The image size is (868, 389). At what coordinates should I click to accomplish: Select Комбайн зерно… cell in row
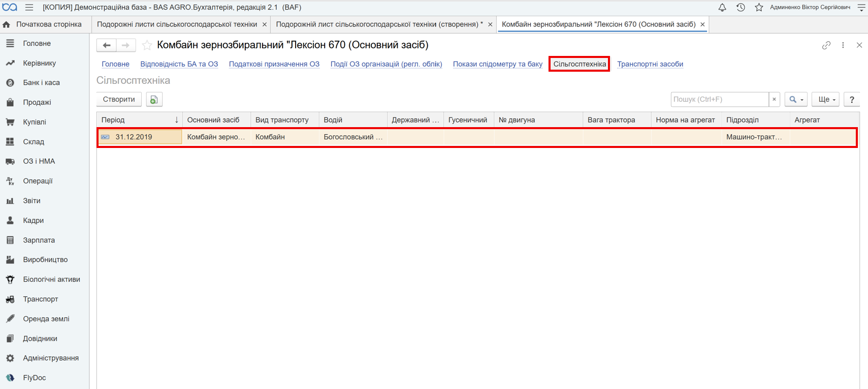(x=216, y=137)
